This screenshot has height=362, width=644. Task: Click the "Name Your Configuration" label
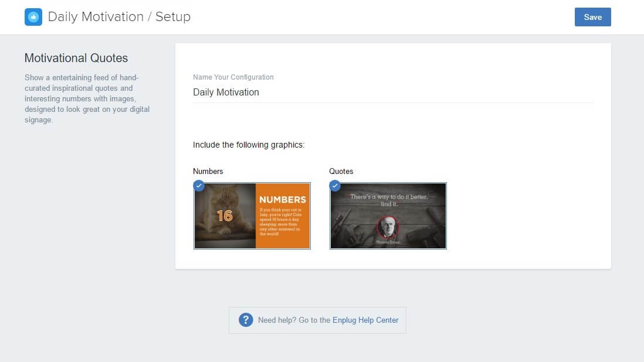[233, 77]
